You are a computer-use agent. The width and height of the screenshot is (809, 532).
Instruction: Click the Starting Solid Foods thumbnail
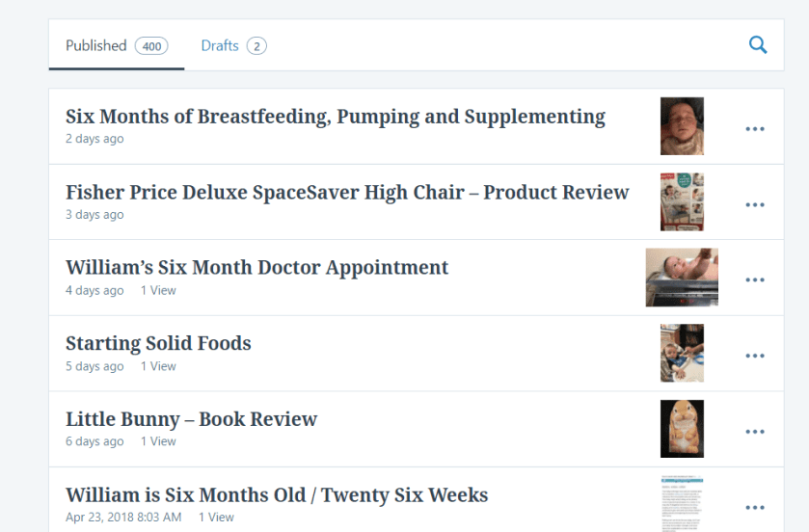pos(682,353)
